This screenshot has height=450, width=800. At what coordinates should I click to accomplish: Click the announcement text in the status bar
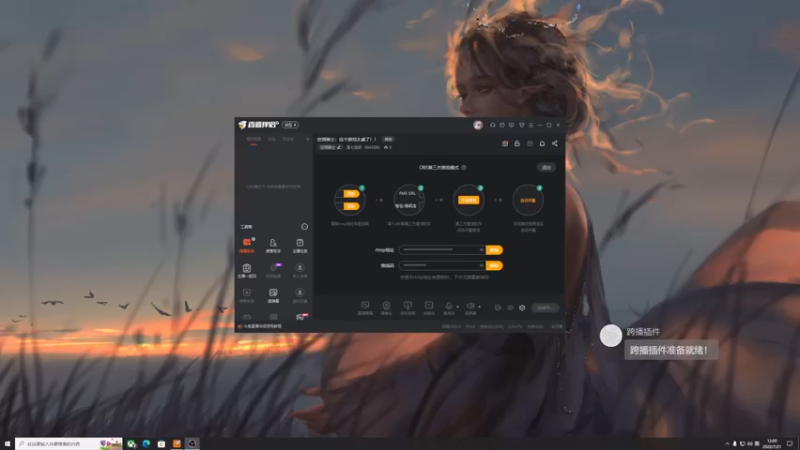click(x=262, y=326)
